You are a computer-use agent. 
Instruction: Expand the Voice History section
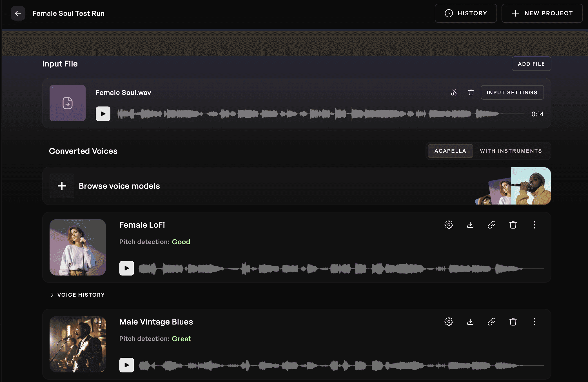point(77,295)
